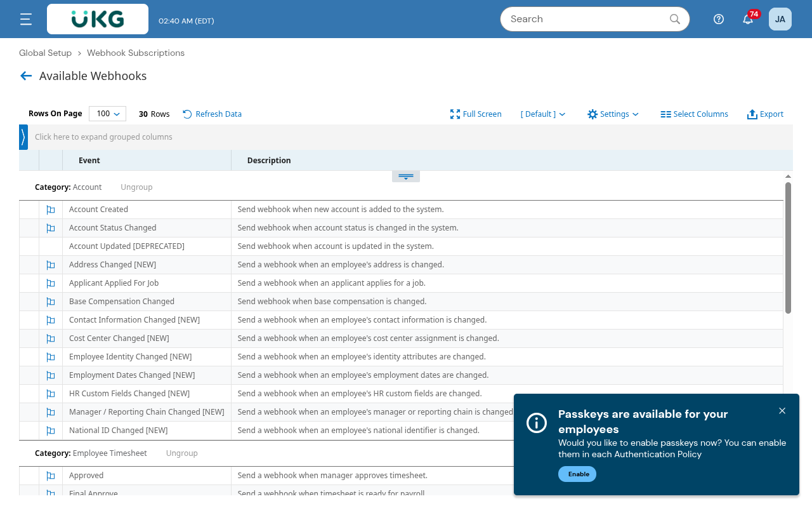Click flag icon for National ID Changed [NEW]
The image size is (812, 508).
click(x=51, y=431)
